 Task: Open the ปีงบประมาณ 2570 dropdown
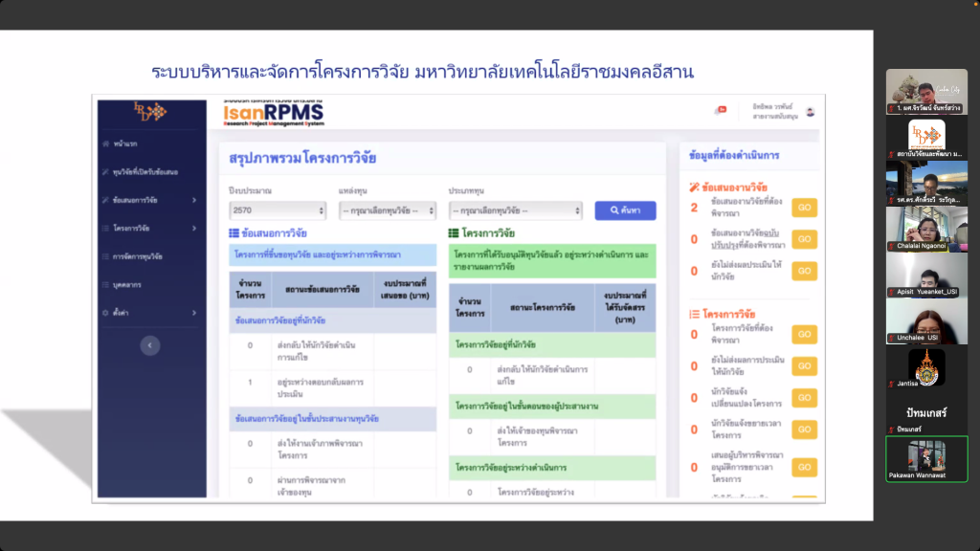pyautogui.click(x=278, y=210)
